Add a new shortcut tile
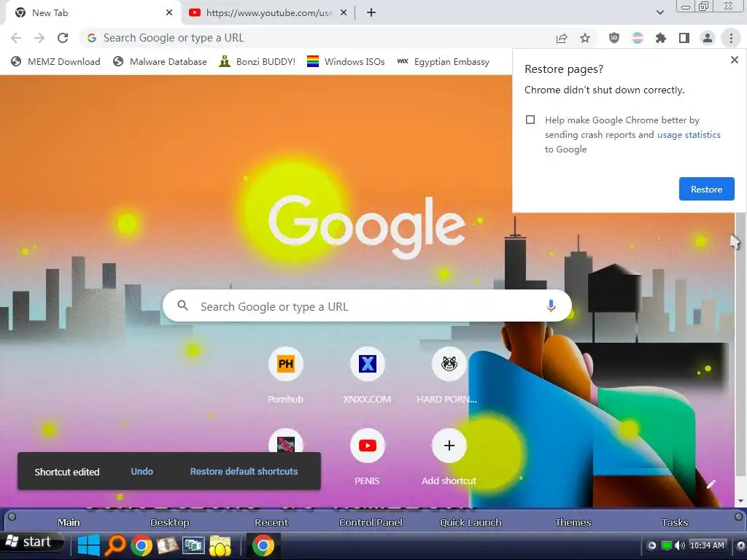Viewport: 747px width, 560px height. 449,446
